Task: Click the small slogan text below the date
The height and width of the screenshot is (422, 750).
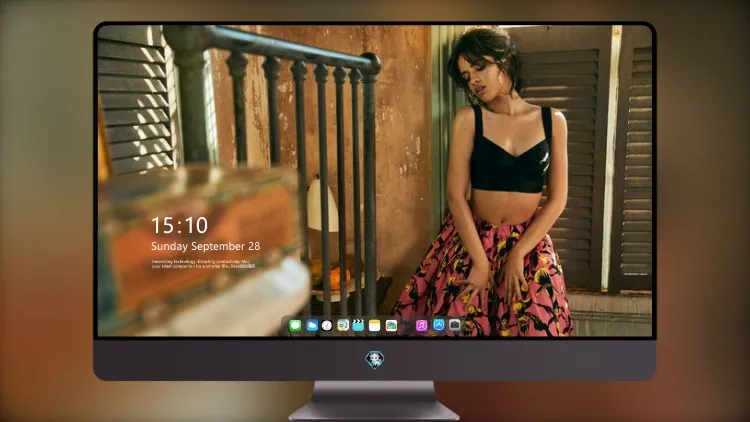Action: pos(203,264)
